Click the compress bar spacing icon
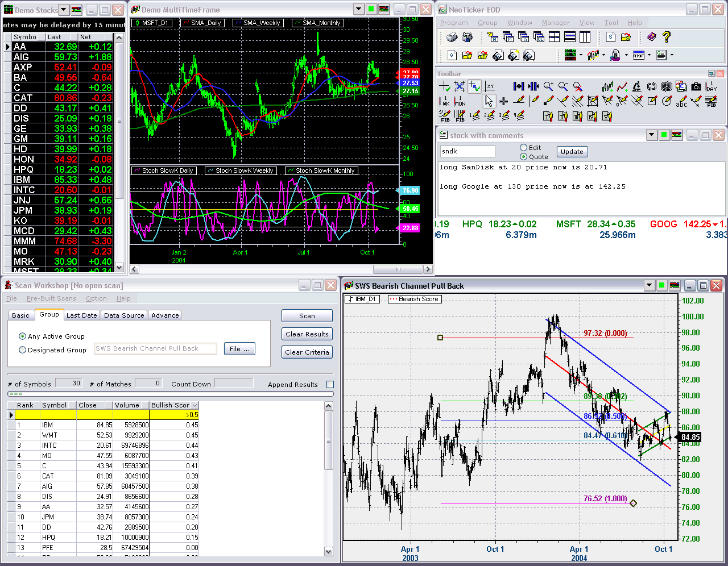This screenshot has width=728, height=566. pyautogui.click(x=533, y=86)
